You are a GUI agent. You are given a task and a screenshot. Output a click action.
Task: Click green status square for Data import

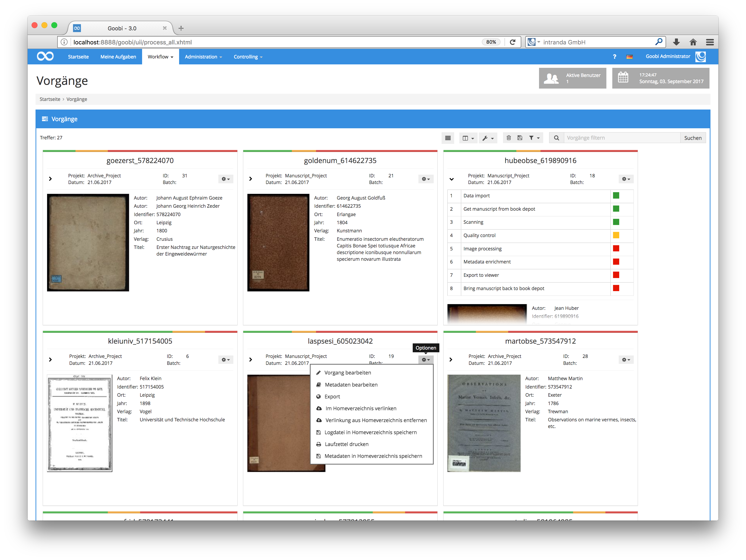[616, 196]
